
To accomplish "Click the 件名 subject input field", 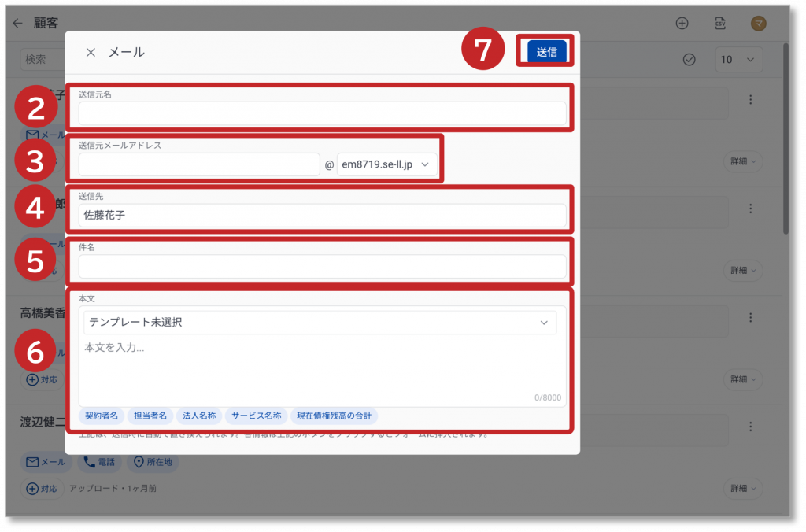I will click(322, 267).
